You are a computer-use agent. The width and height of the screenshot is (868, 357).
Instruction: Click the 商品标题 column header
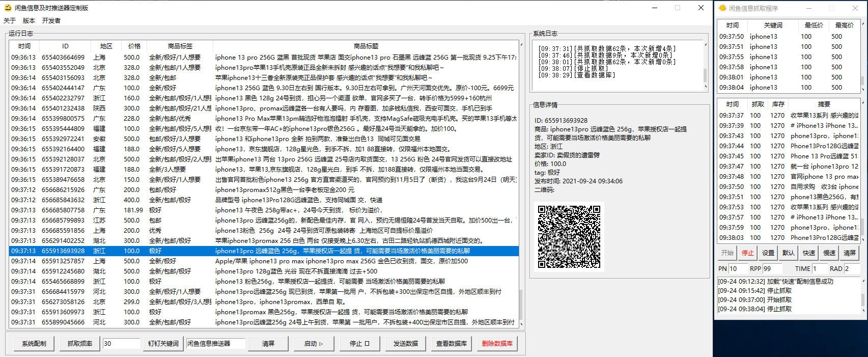pos(366,46)
